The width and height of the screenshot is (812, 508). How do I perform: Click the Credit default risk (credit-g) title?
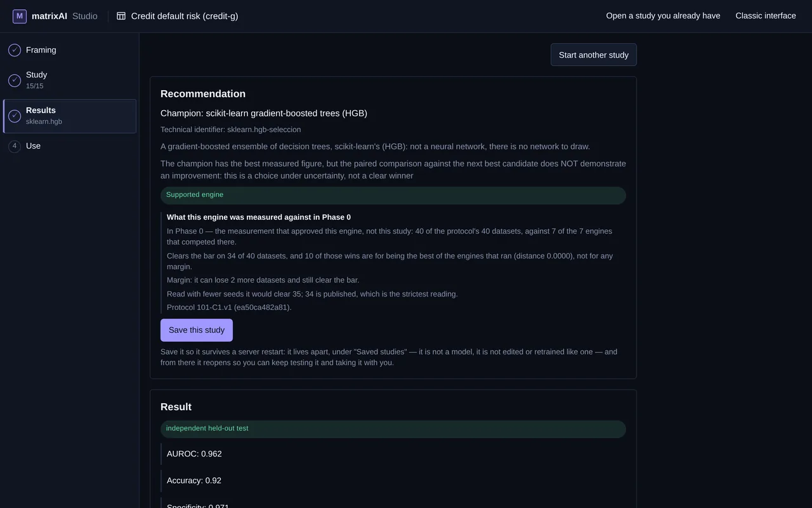185,16
